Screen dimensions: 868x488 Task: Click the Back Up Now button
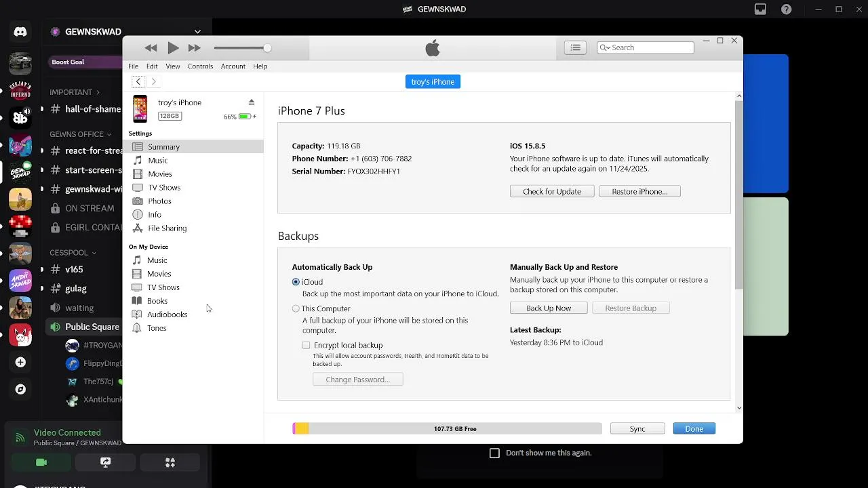coord(549,308)
